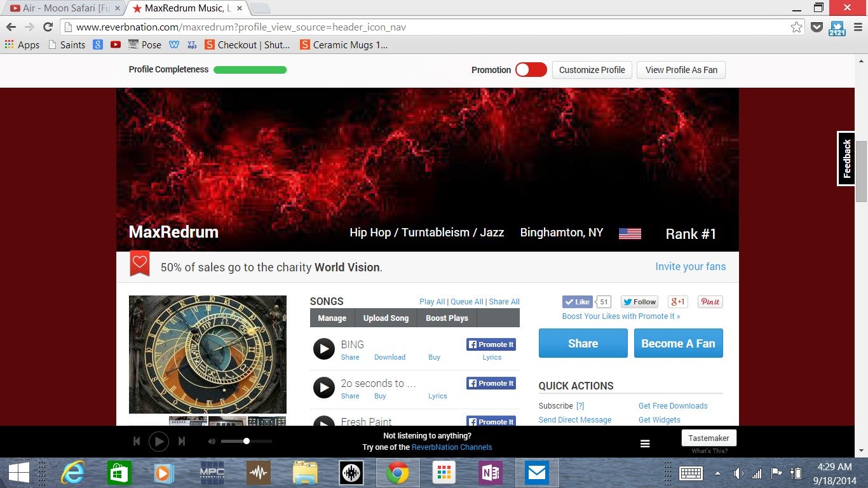Play the song BING
The image size is (868, 488).
324,349
